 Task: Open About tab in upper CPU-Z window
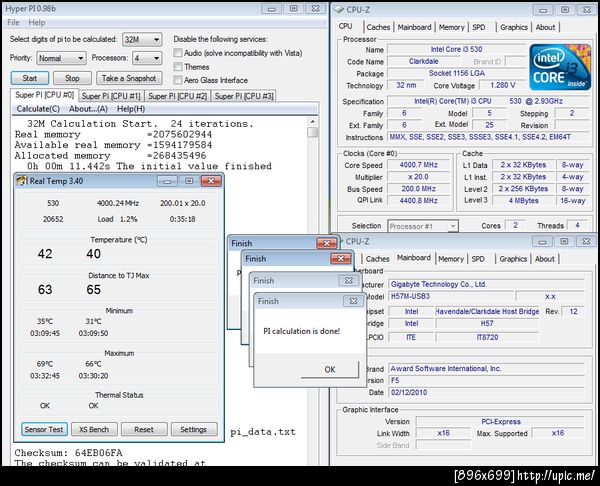click(x=545, y=27)
